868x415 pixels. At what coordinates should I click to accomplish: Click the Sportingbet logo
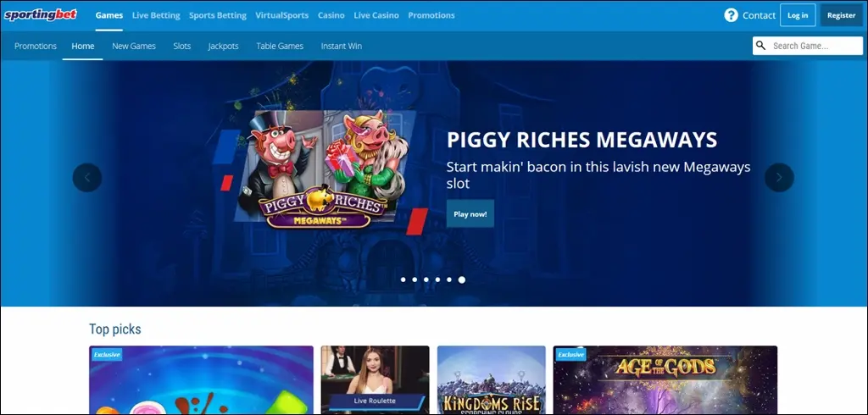[x=41, y=15]
